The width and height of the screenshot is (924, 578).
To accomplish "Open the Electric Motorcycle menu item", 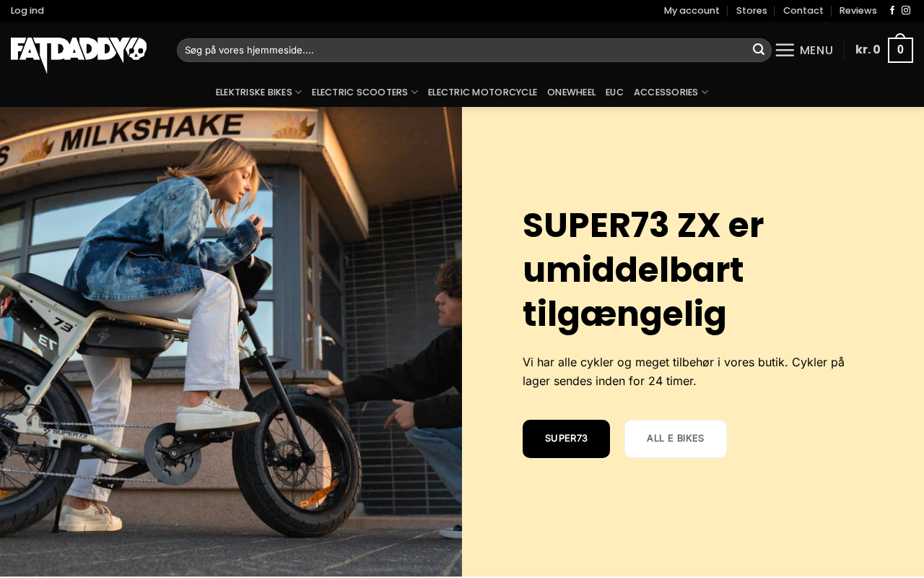I will 482,92.
